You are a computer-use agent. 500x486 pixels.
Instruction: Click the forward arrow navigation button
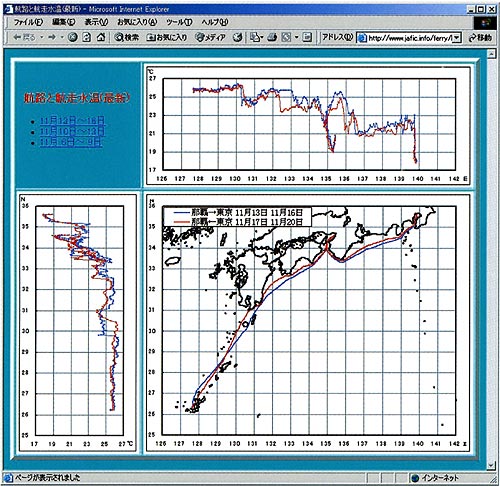tap(52, 37)
